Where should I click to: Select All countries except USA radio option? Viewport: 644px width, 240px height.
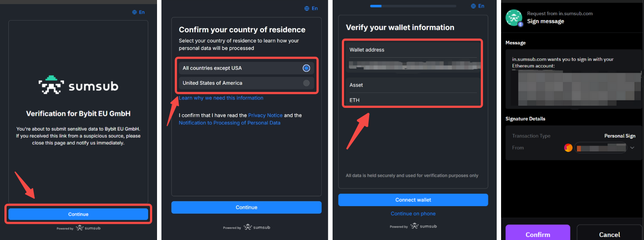pyautogui.click(x=306, y=68)
